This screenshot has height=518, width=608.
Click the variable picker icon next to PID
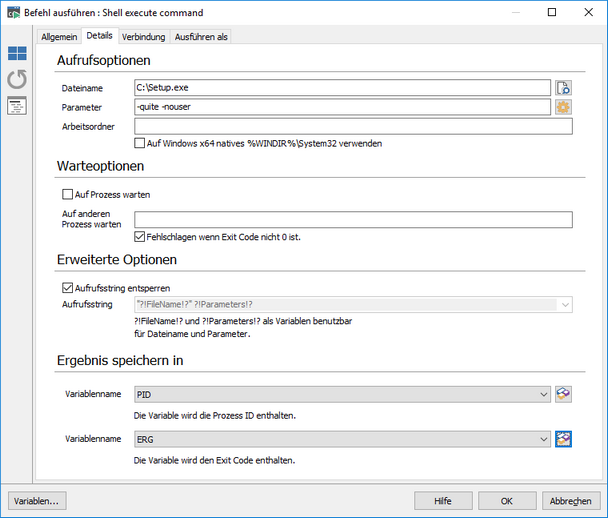563,394
